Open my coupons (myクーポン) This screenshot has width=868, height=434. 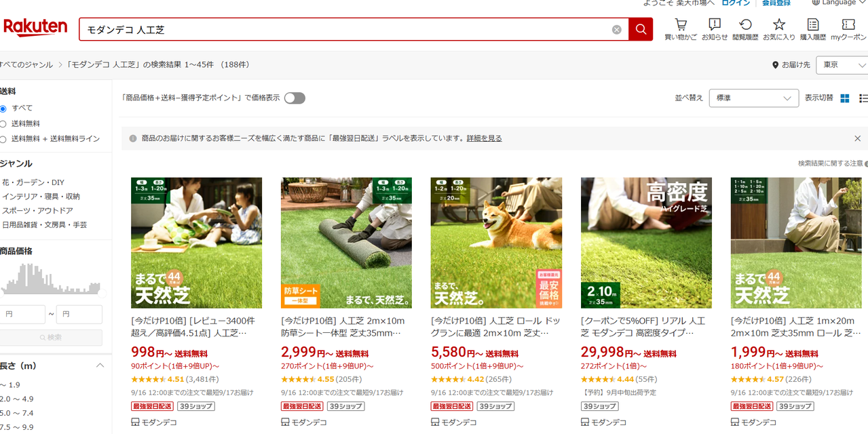coord(848,29)
